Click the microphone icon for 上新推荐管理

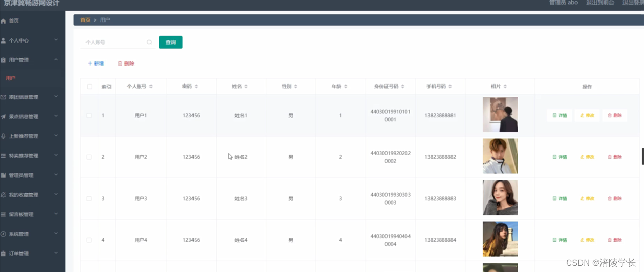point(4,136)
